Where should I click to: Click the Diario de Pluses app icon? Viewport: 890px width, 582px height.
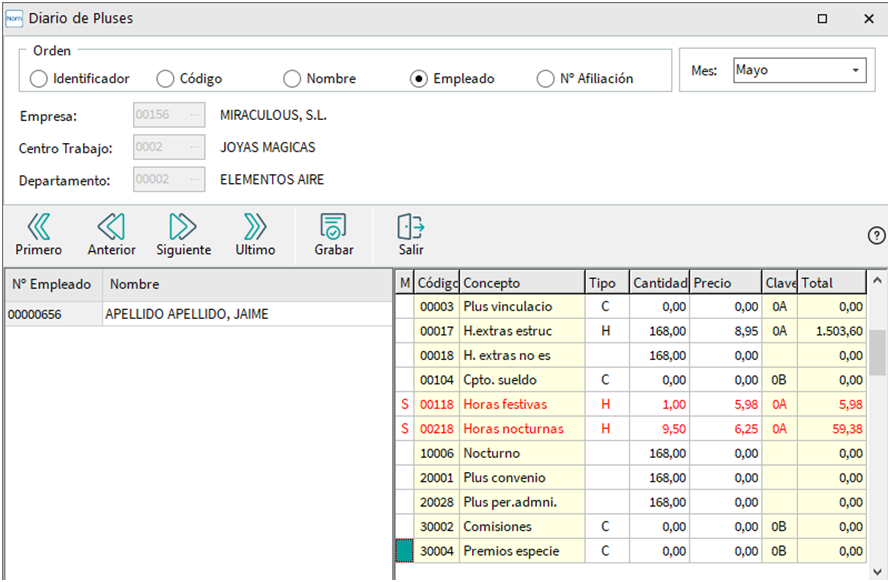[x=14, y=18]
